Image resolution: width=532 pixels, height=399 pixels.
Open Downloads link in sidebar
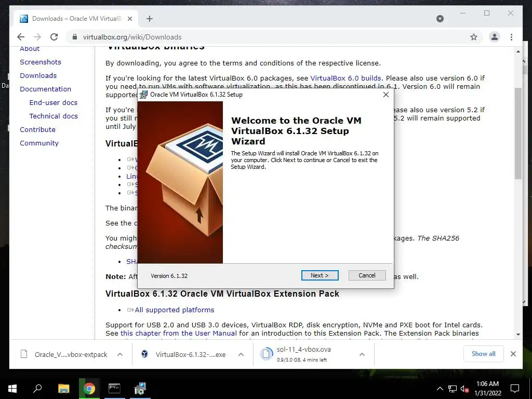[x=38, y=76]
